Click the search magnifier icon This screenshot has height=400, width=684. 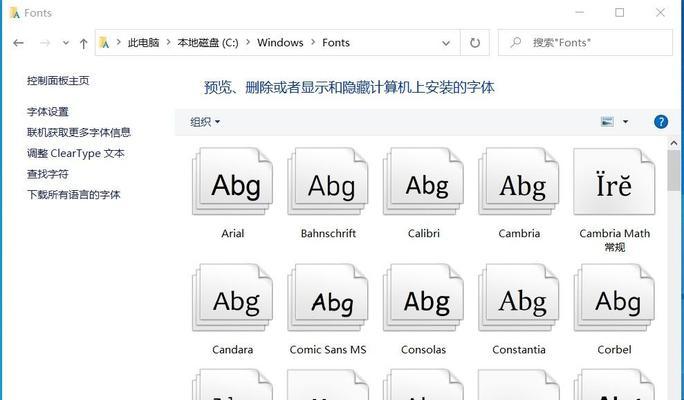[516, 42]
